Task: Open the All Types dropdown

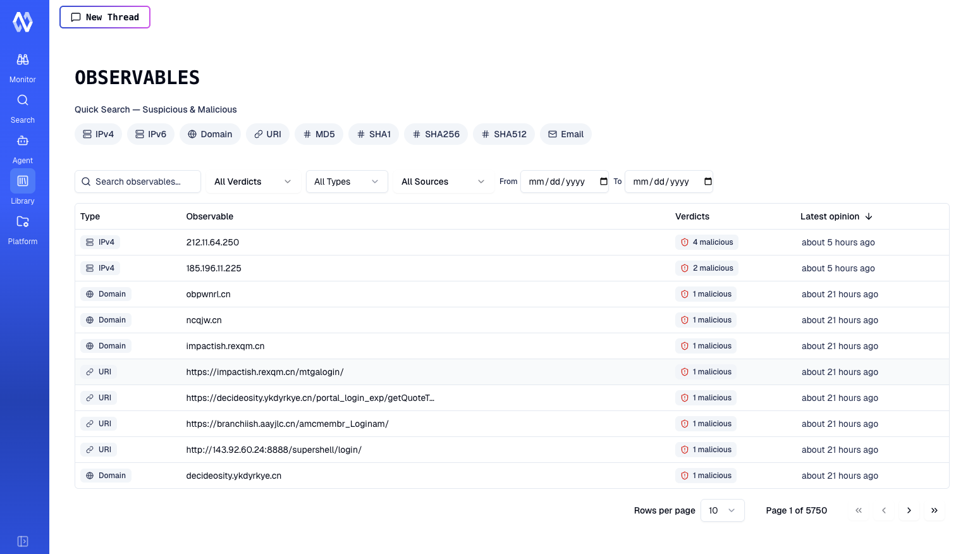Action: 347,182
